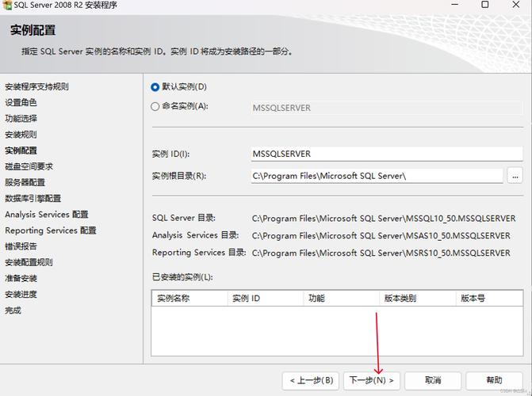Image resolution: width=532 pixels, height=396 pixels.
Task: Focus the 实例 ID(I) input field
Action: point(387,154)
